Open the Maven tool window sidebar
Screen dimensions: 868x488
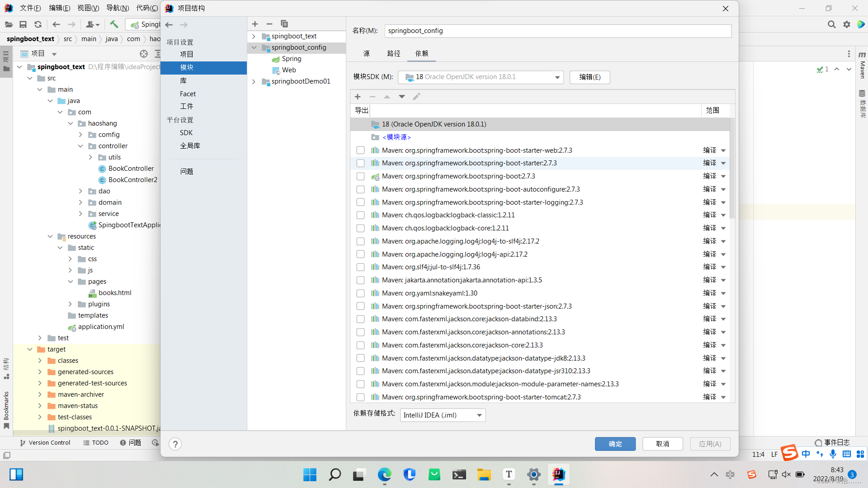(x=862, y=66)
